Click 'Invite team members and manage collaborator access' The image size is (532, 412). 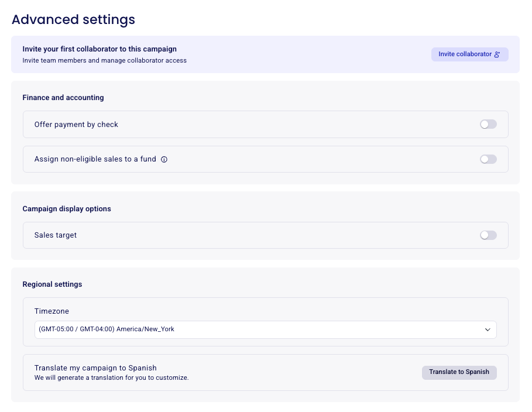[x=105, y=60]
